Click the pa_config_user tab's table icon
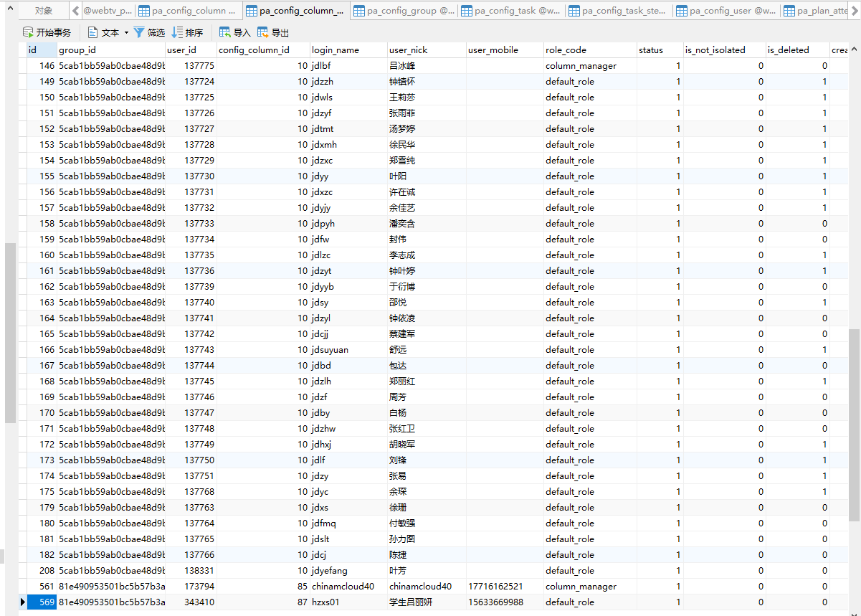 click(x=682, y=11)
